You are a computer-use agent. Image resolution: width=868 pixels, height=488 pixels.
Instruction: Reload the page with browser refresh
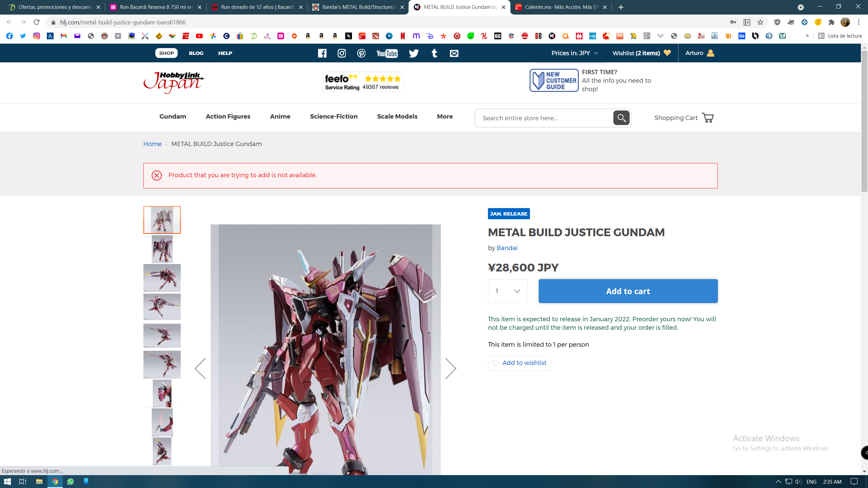(37, 22)
